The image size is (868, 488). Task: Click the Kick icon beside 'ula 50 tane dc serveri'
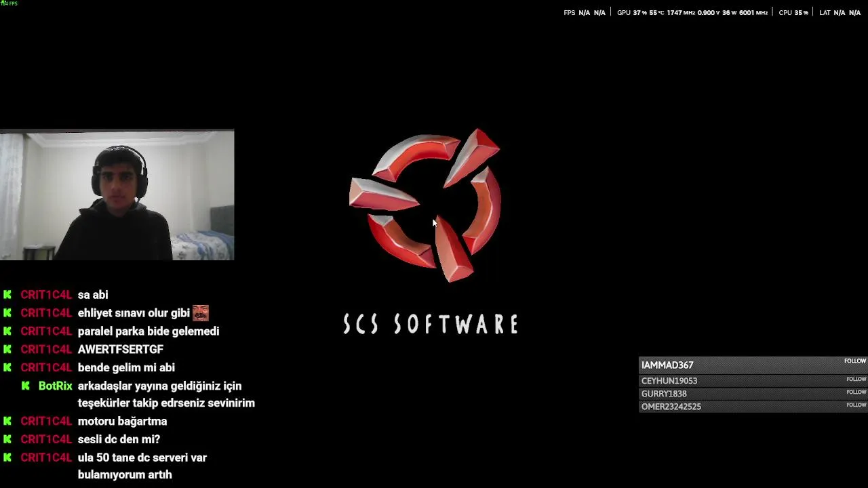click(x=7, y=457)
